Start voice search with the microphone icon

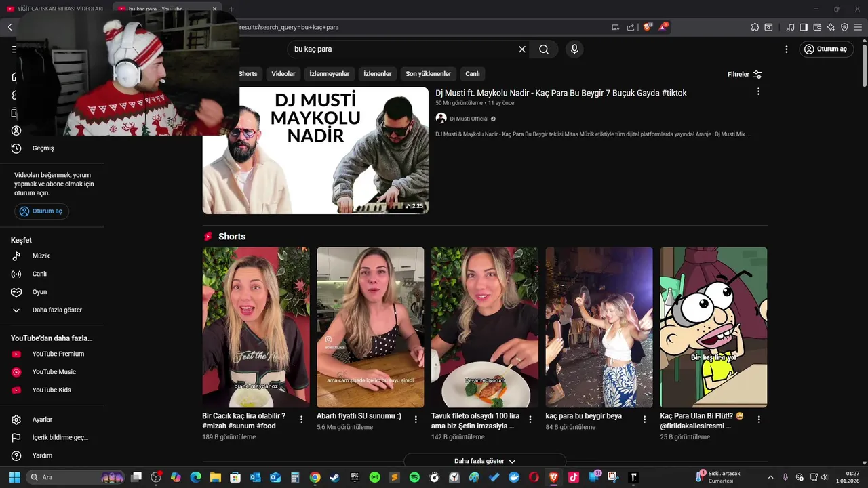click(574, 49)
